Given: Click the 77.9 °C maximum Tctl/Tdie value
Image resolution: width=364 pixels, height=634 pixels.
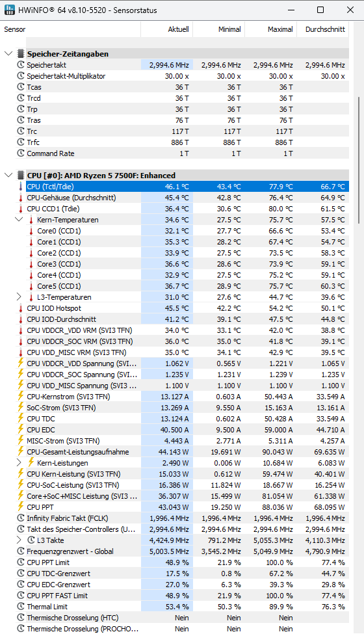Looking at the screenshot, I should click(281, 187).
